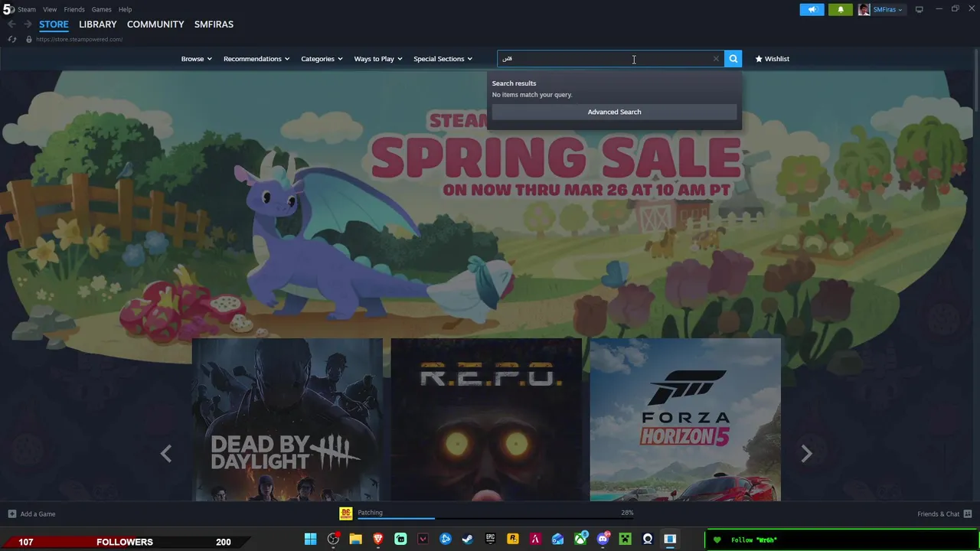Click the store URL text
Image resolution: width=980 pixels, height=551 pixels.
79,39
